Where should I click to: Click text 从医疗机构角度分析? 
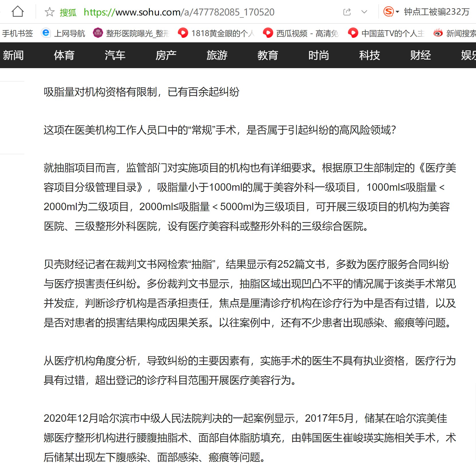click(x=90, y=361)
